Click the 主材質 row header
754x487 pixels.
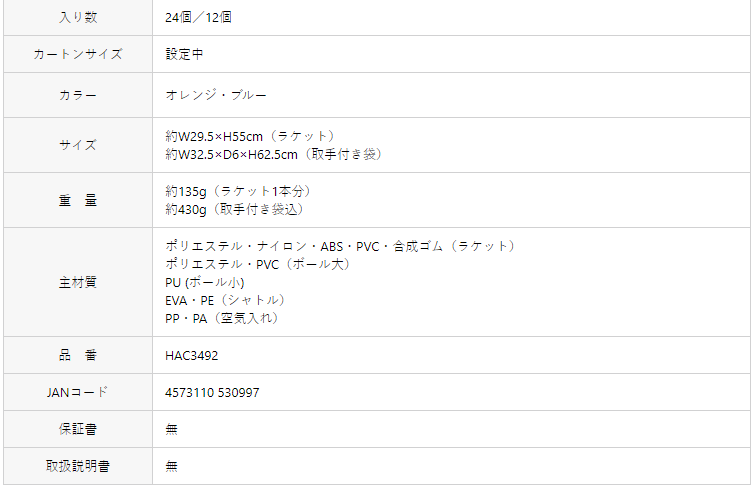(78, 282)
